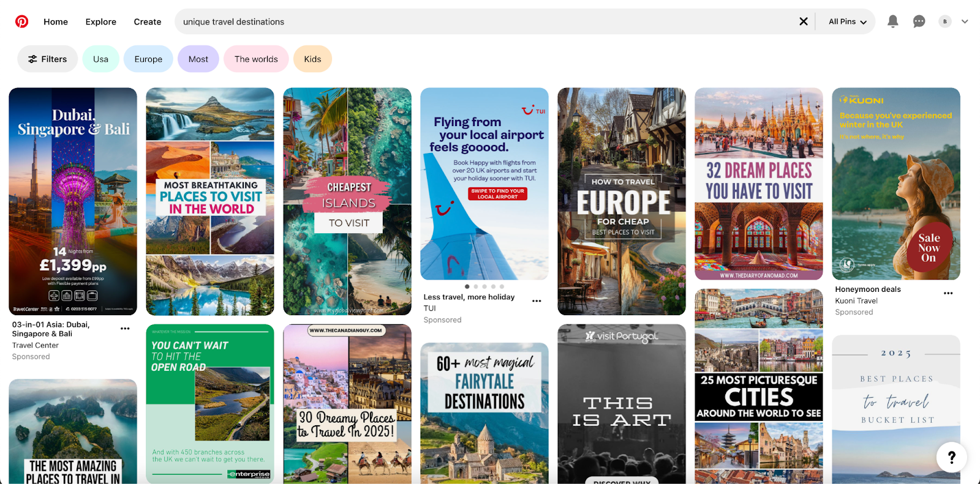Viewport: 980px width, 484px height.
Task: Open the All Pins dropdown
Action: (x=847, y=21)
